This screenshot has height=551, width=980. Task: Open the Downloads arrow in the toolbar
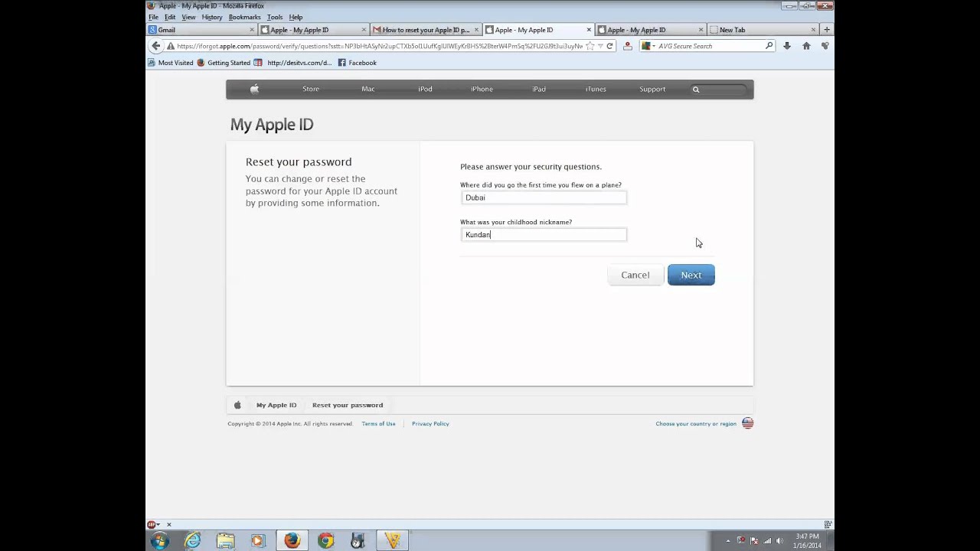(786, 46)
